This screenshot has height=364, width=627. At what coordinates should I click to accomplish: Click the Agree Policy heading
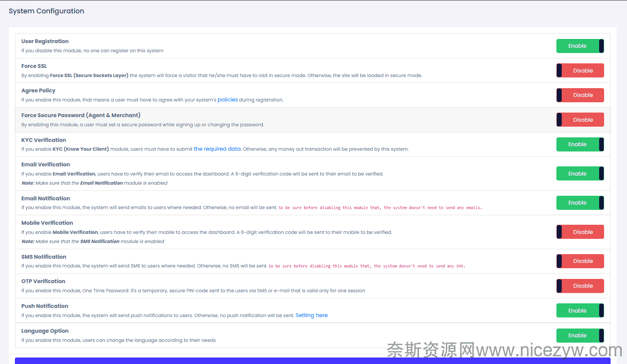click(x=38, y=90)
